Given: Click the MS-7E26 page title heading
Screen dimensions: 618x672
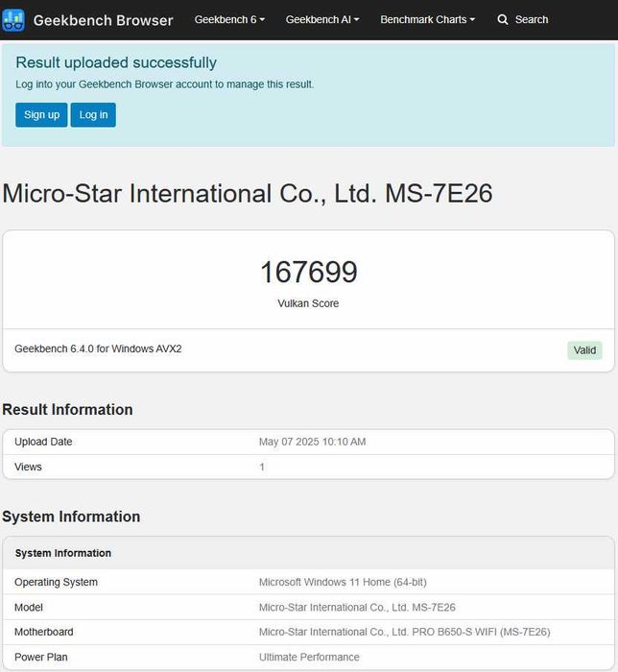Looking at the screenshot, I should coord(248,193).
